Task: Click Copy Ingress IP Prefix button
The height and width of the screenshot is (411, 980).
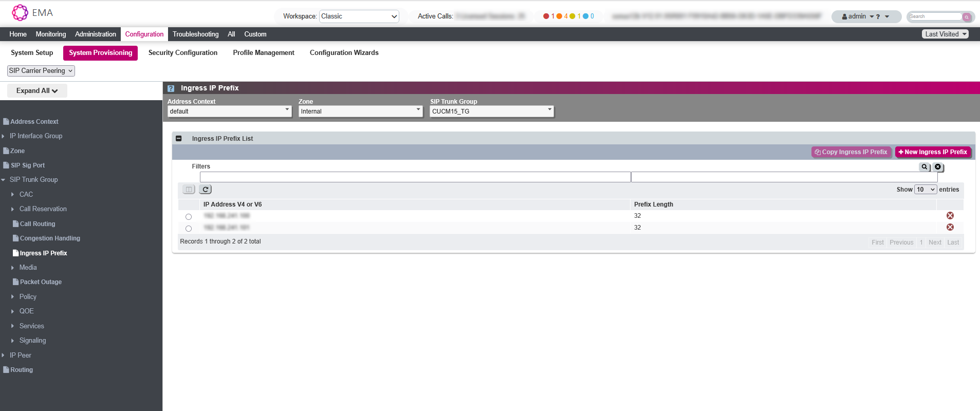Action: tap(851, 152)
